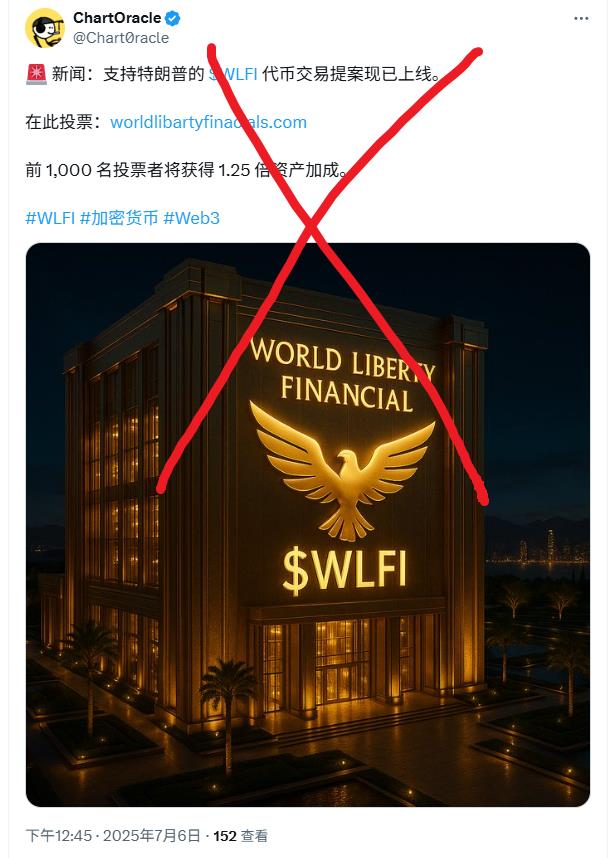The image size is (612, 858).
Task: Click the post timestamp 下午12:45 · 2025年7月6日
Action: click(x=113, y=836)
